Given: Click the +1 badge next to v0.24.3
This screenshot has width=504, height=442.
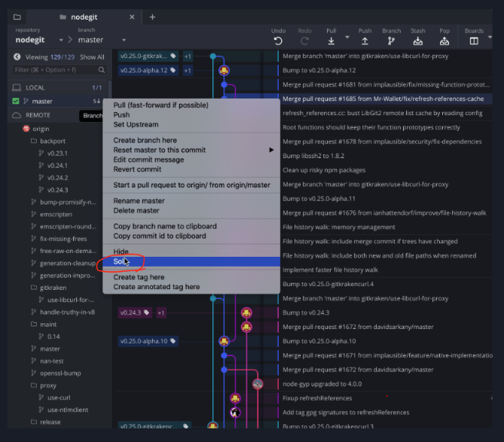Looking at the screenshot, I should (161, 313).
